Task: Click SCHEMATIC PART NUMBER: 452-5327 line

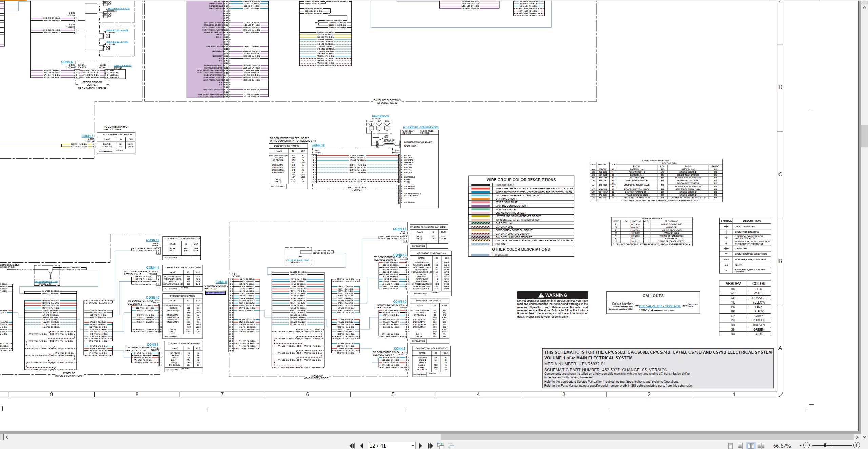Action: point(608,370)
